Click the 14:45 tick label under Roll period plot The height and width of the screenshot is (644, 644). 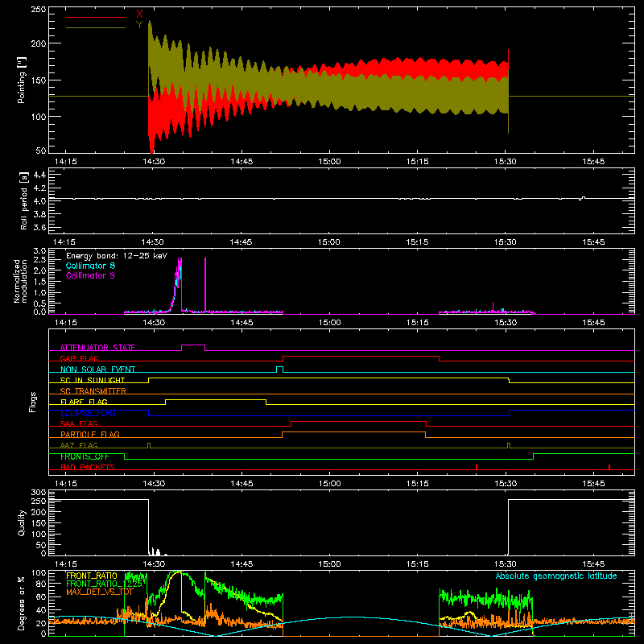tap(241, 242)
